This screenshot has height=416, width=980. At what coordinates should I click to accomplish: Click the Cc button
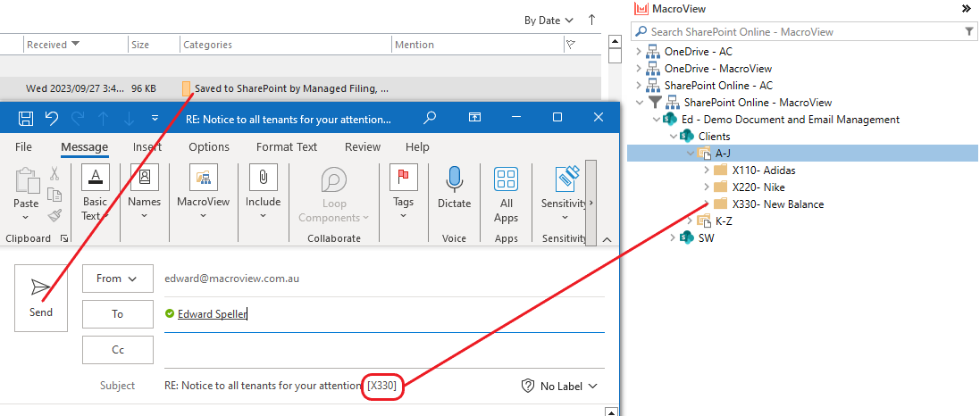point(118,350)
